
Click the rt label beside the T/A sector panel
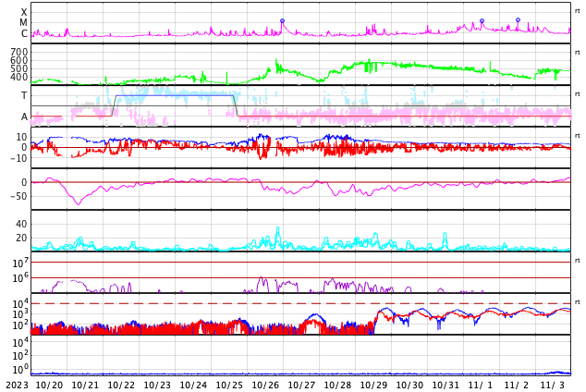pos(577,93)
